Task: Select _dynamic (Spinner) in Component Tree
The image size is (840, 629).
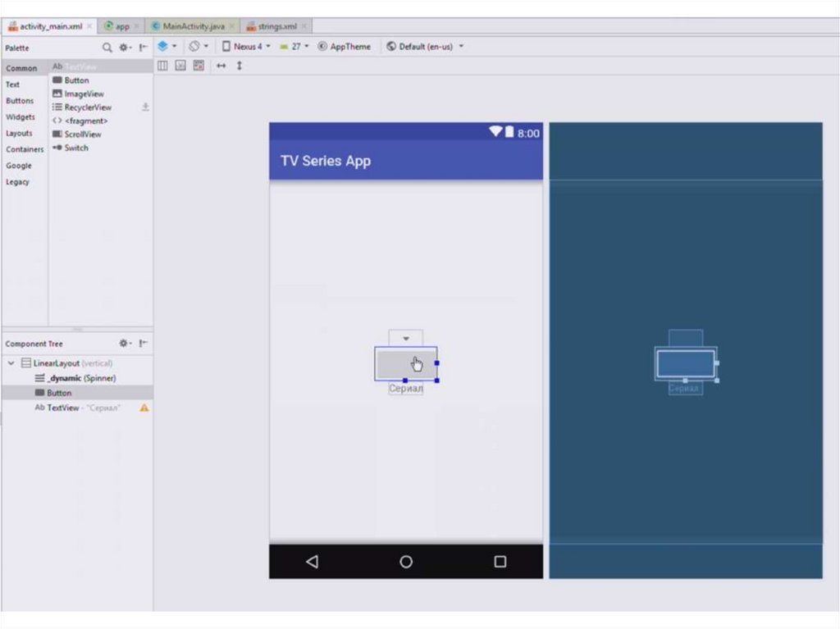Action: [x=81, y=378]
